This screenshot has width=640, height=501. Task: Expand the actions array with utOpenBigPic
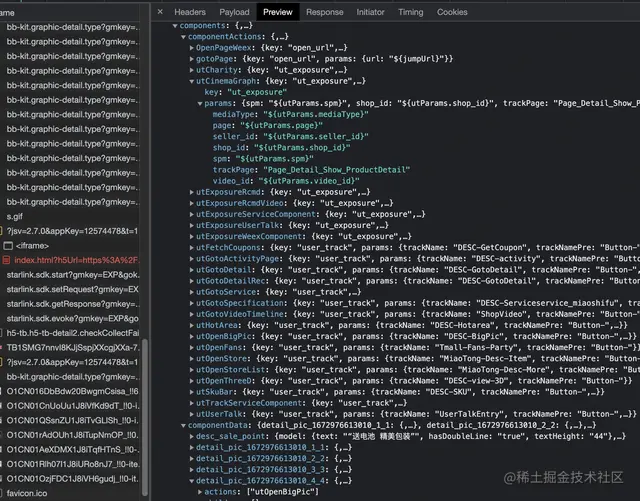[x=200, y=492]
